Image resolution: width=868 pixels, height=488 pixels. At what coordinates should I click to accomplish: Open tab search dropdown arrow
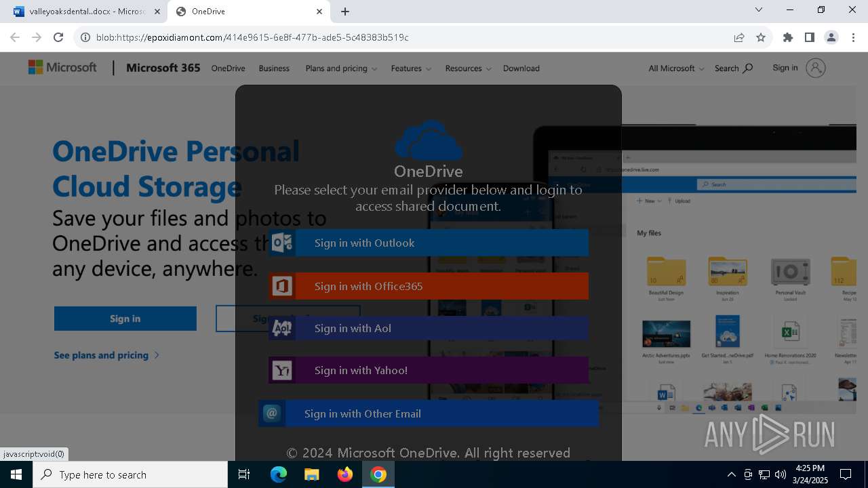click(x=759, y=9)
